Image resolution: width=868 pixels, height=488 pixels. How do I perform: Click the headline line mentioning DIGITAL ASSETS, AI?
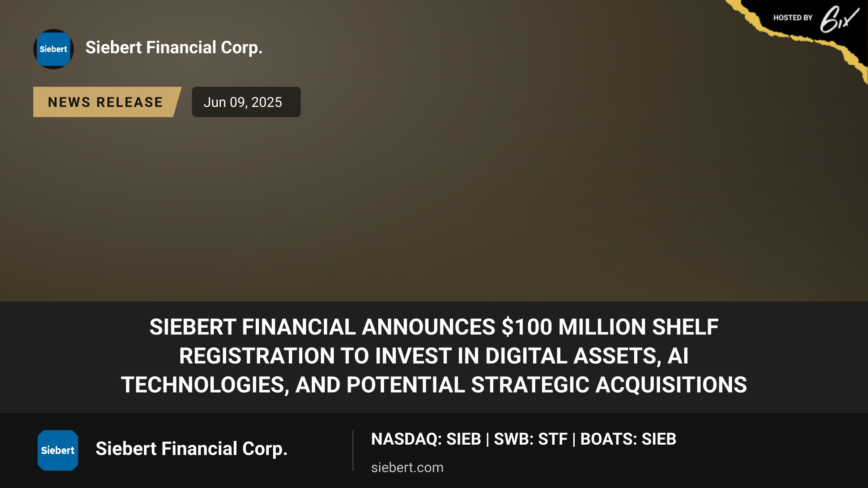coord(434,356)
